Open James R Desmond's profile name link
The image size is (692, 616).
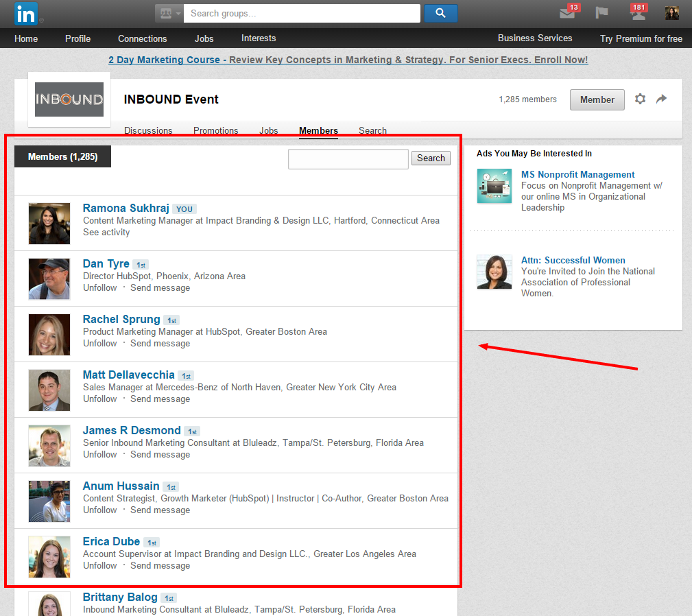(132, 430)
